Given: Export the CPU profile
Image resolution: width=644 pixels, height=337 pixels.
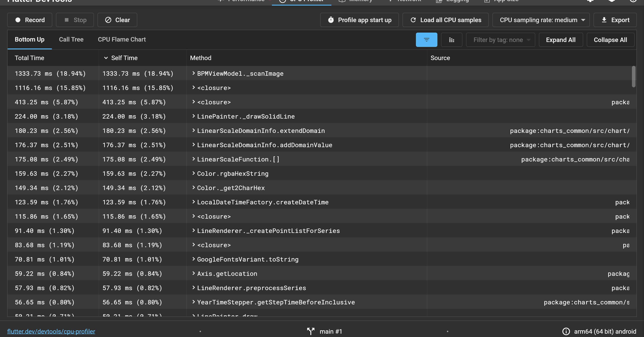Looking at the screenshot, I should (x=615, y=20).
